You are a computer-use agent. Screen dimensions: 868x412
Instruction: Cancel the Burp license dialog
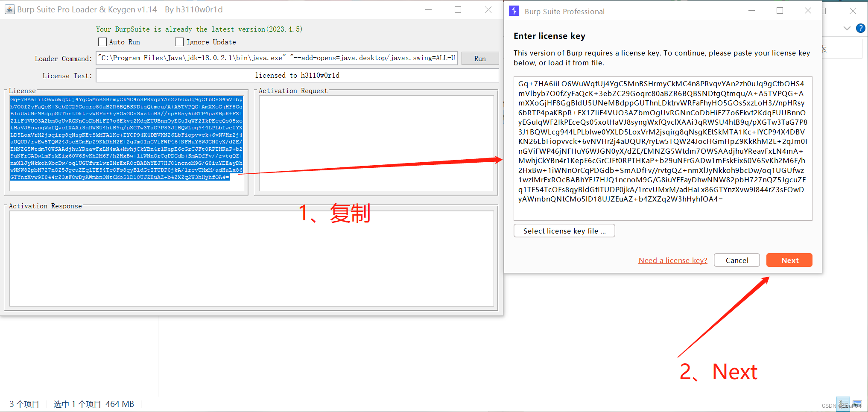coord(737,260)
